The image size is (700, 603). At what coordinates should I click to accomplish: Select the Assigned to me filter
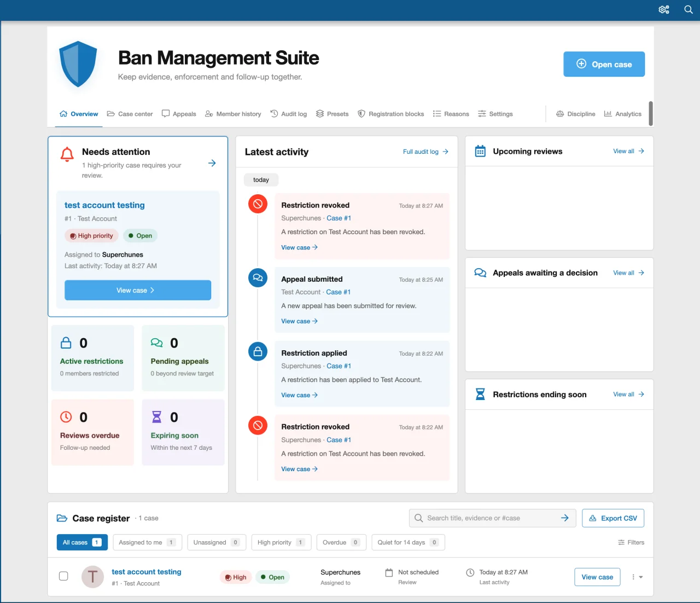(147, 542)
